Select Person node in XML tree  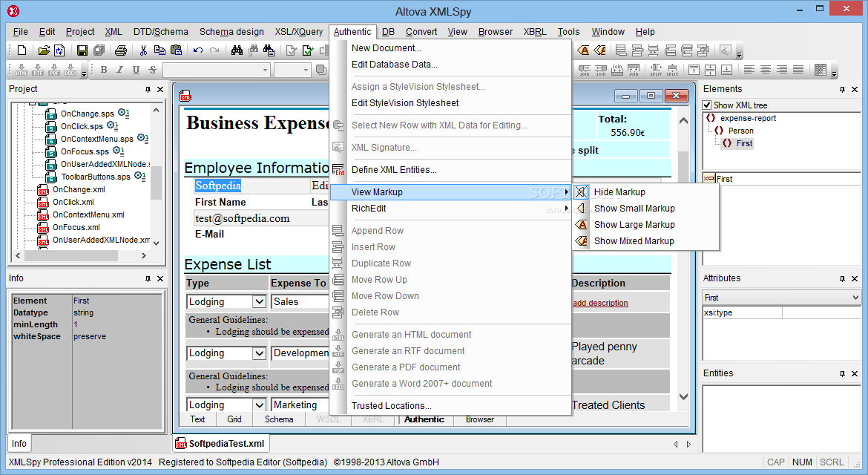(x=740, y=131)
